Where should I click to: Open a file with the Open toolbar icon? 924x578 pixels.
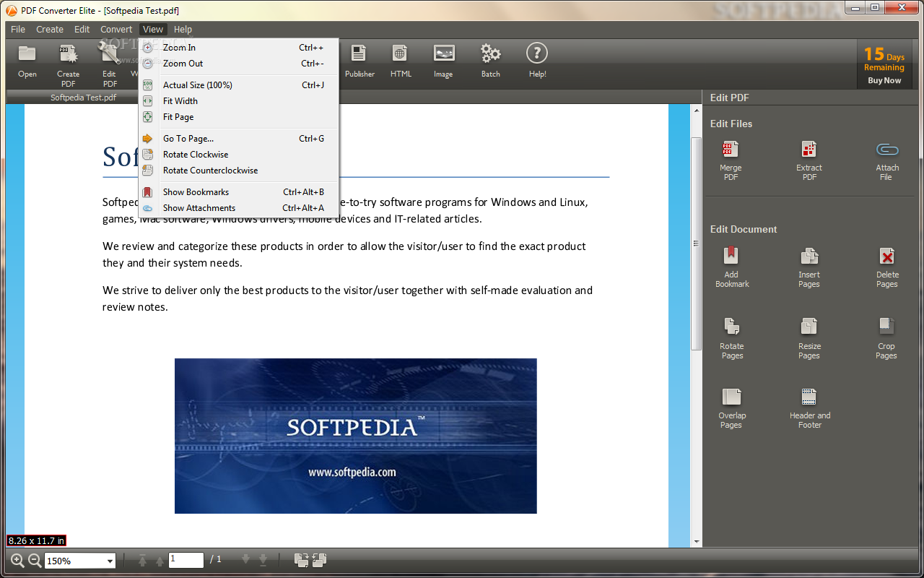[x=27, y=53]
